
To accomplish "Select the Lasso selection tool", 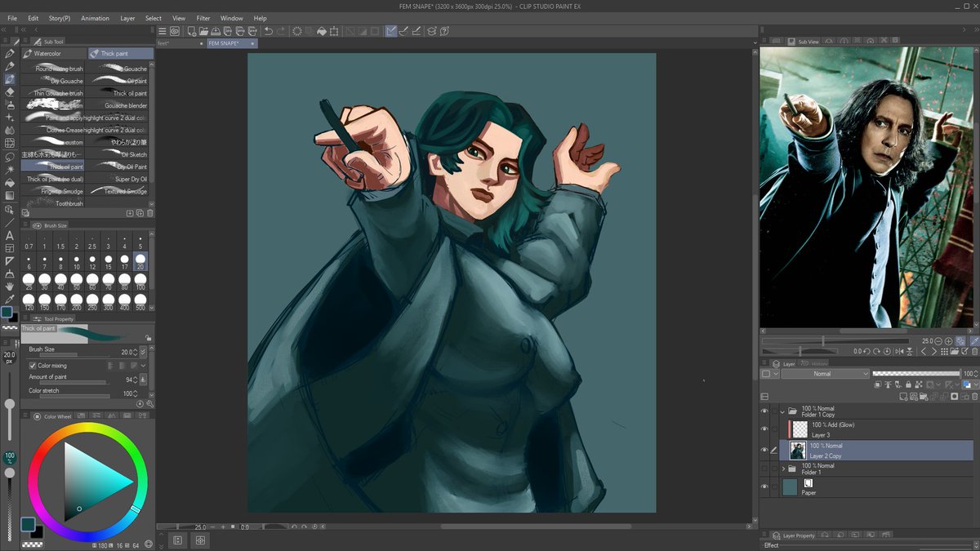I will pyautogui.click(x=9, y=157).
